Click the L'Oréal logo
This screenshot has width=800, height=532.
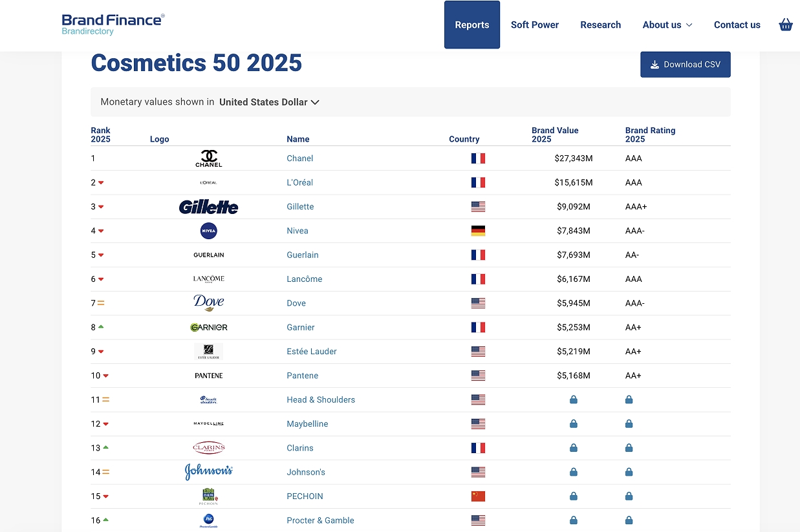209,182
